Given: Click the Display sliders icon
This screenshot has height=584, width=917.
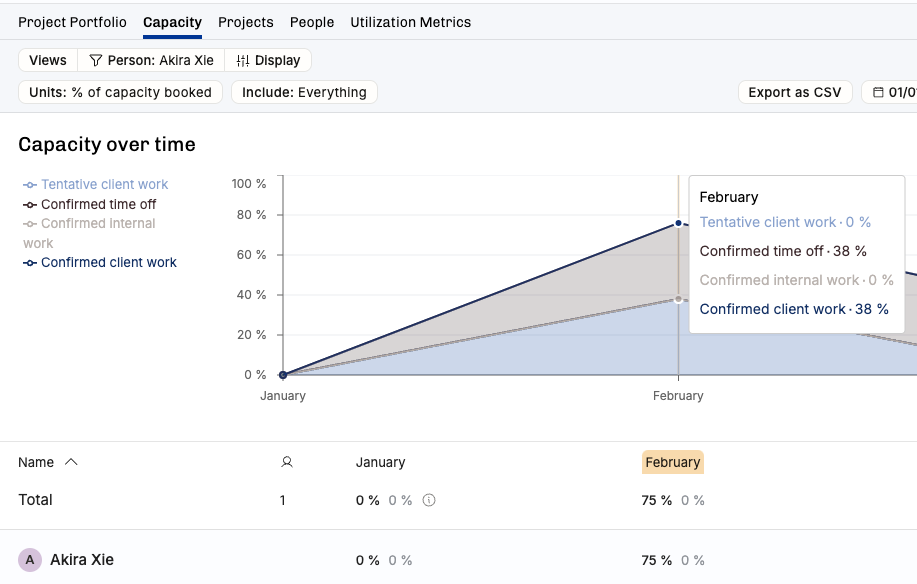Looking at the screenshot, I should click(243, 60).
